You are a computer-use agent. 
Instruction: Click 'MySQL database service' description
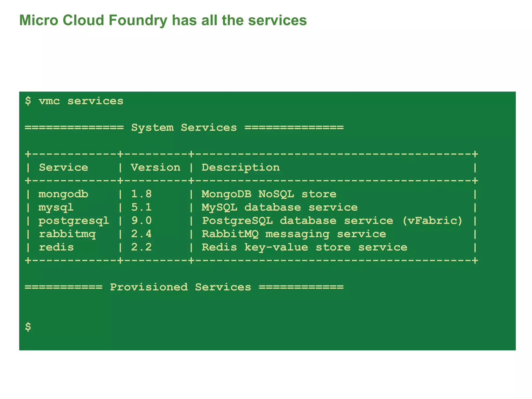tap(280, 208)
